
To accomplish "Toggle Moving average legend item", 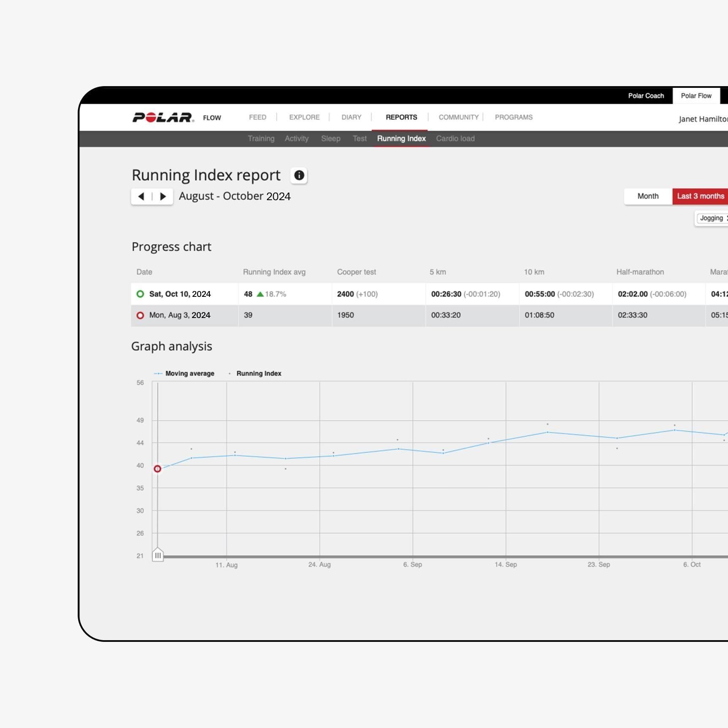I will [x=185, y=373].
